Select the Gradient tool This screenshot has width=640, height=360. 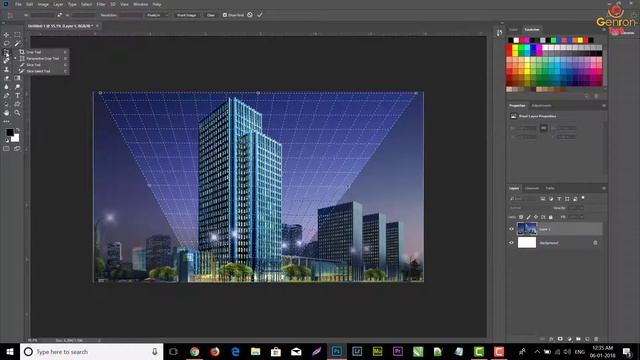(17, 78)
